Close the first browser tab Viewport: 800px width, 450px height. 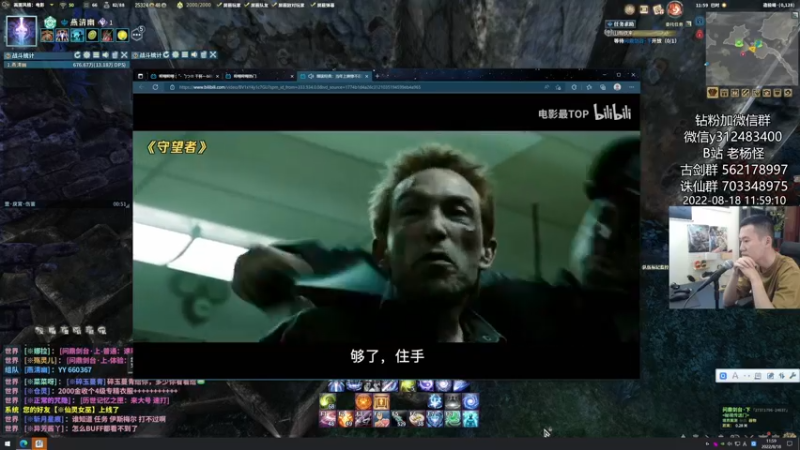(217, 76)
